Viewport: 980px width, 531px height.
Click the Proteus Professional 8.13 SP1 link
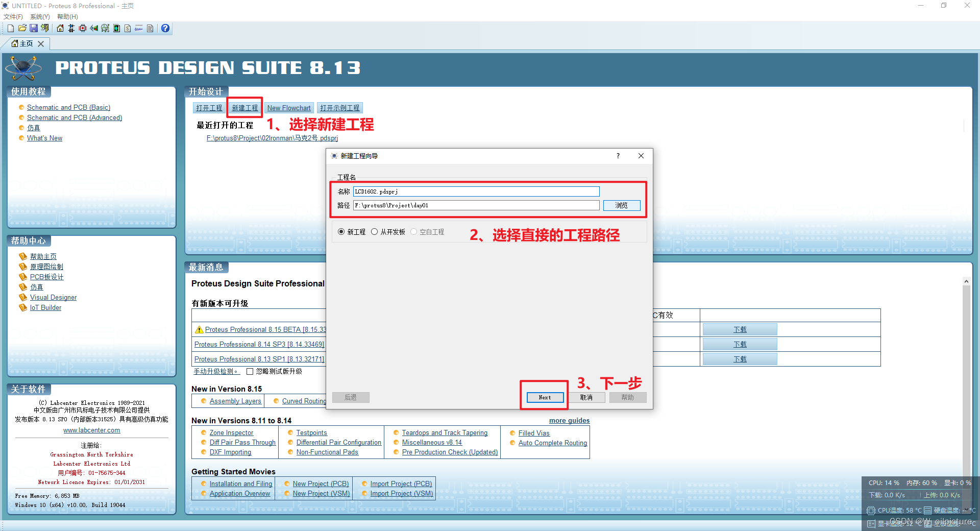coord(259,359)
